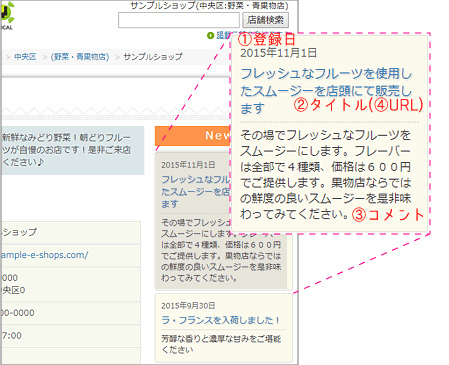Click the ラ・フランス news description text
The image size is (449, 365).
point(221,344)
